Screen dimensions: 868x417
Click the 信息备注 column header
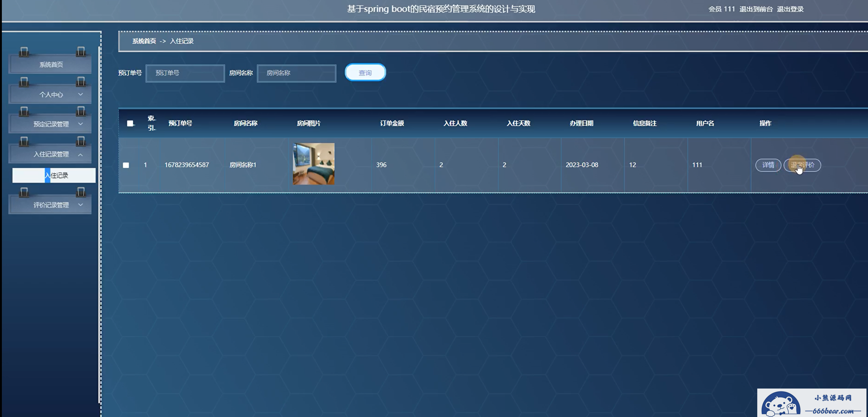coord(645,123)
